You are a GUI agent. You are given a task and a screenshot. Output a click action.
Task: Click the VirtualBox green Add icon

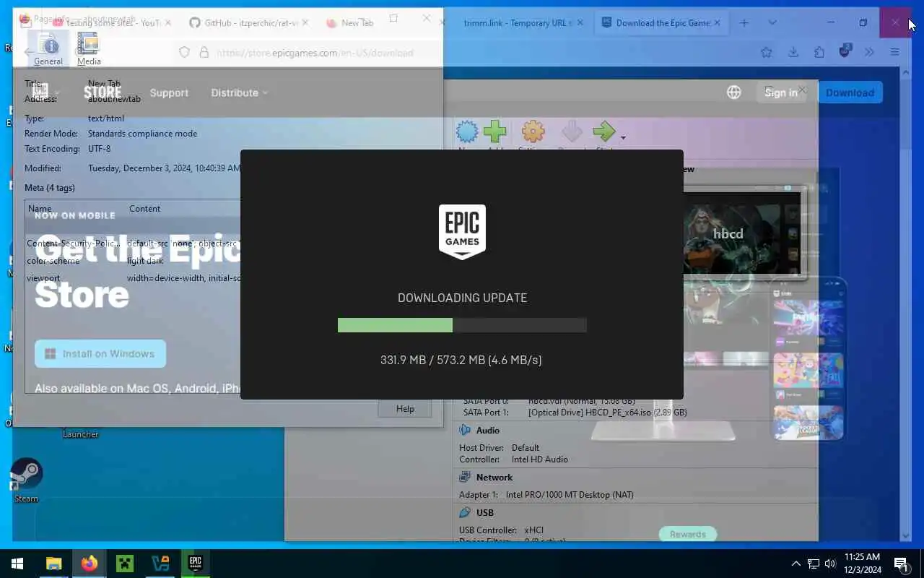495,133
